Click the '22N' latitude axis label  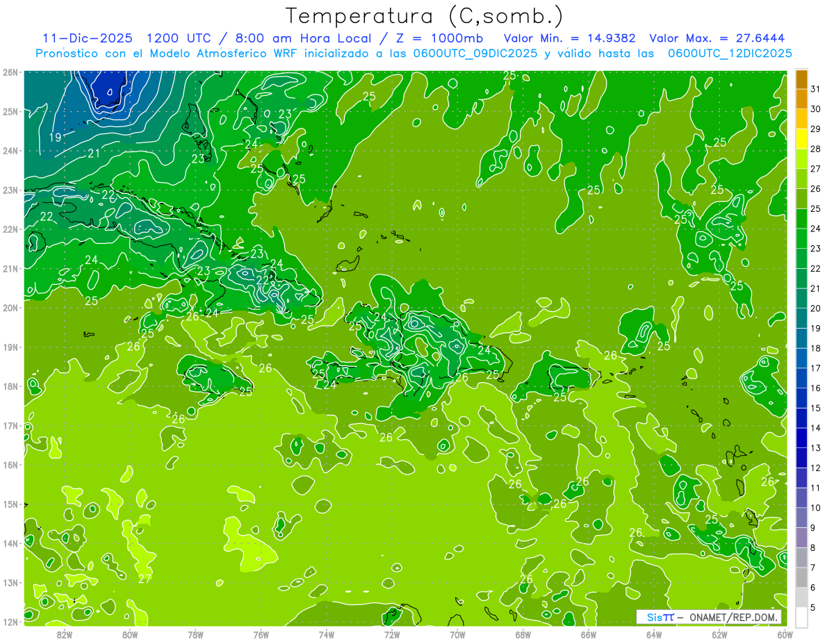[x=11, y=229]
